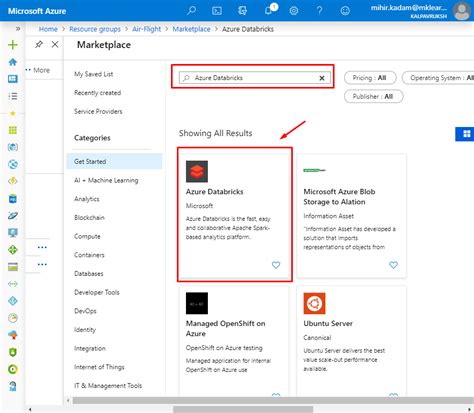Open the search icon in top bar
474x413 pixels.
pyautogui.click(x=191, y=10)
